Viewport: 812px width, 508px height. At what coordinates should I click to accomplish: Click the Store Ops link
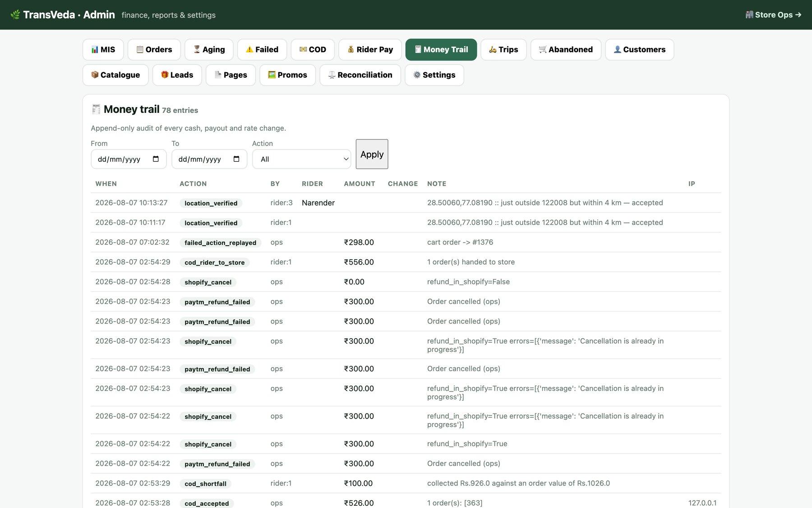tap(773, 15)
